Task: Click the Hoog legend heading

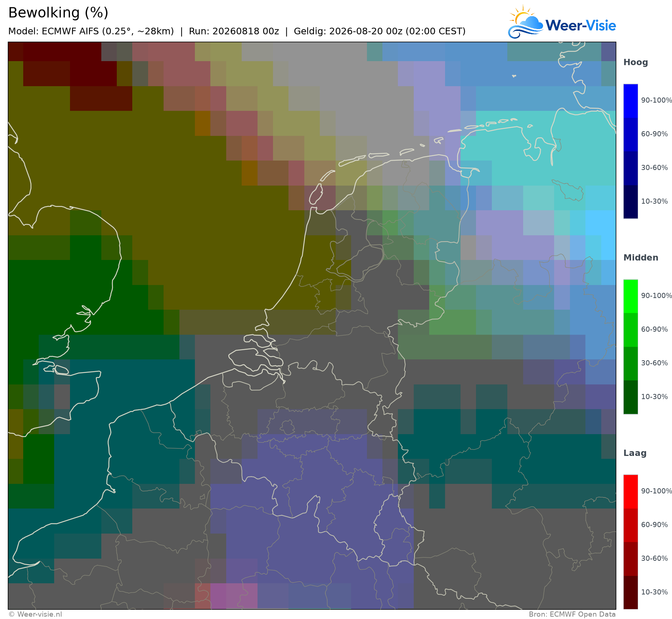Action: [x=636, y=62]
